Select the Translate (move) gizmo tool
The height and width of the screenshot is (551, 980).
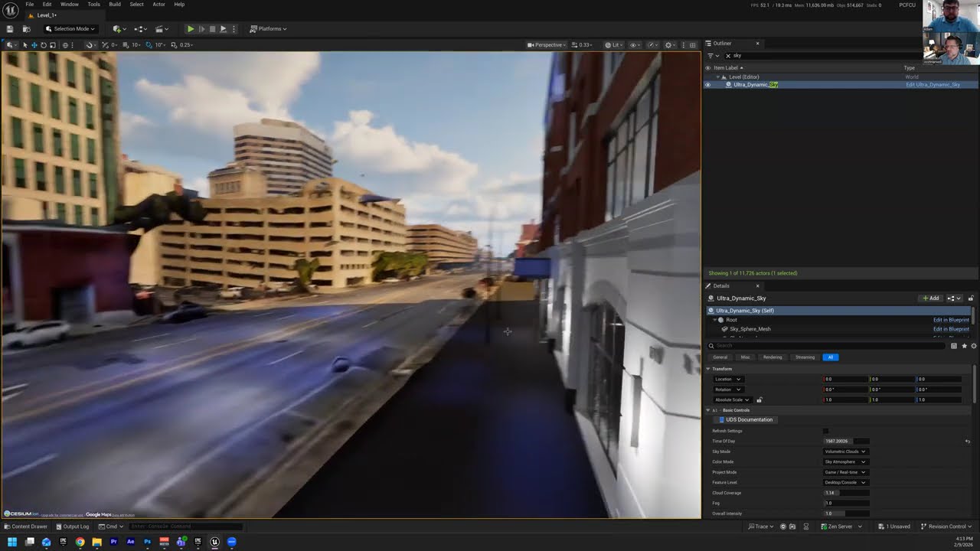[x=34, y=45]
